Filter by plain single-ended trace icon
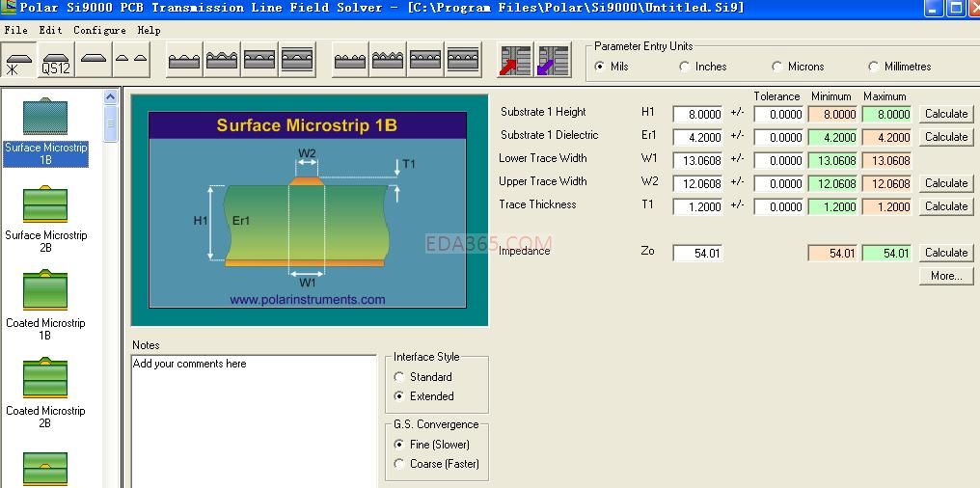The width and height of the screenshot is (980, 488). (x=94, y=61)
